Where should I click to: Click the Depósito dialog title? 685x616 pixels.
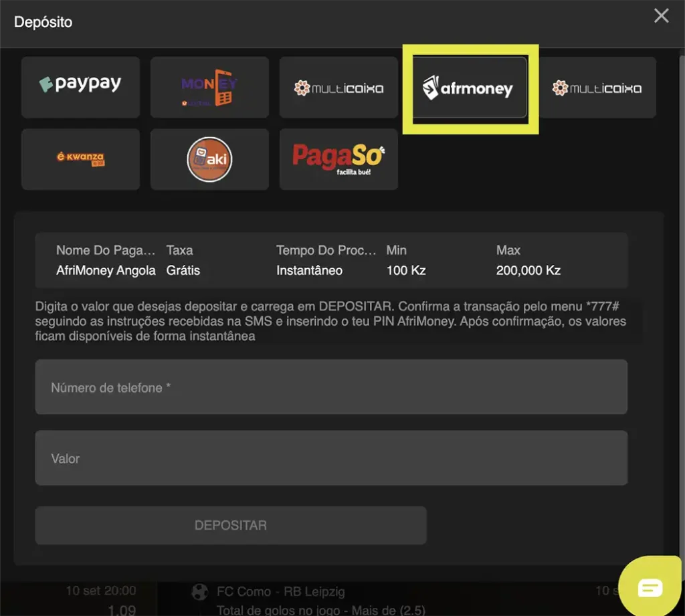coord(43,22)
